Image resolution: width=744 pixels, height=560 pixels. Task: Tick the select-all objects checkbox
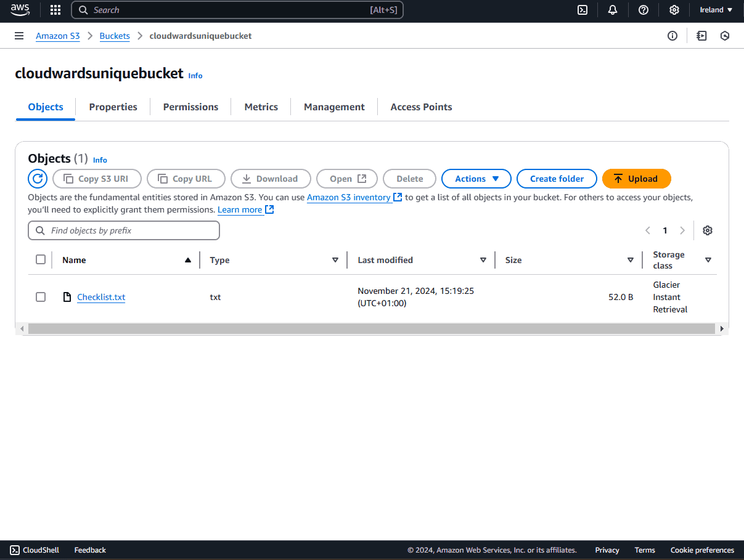tap(41, 259)
